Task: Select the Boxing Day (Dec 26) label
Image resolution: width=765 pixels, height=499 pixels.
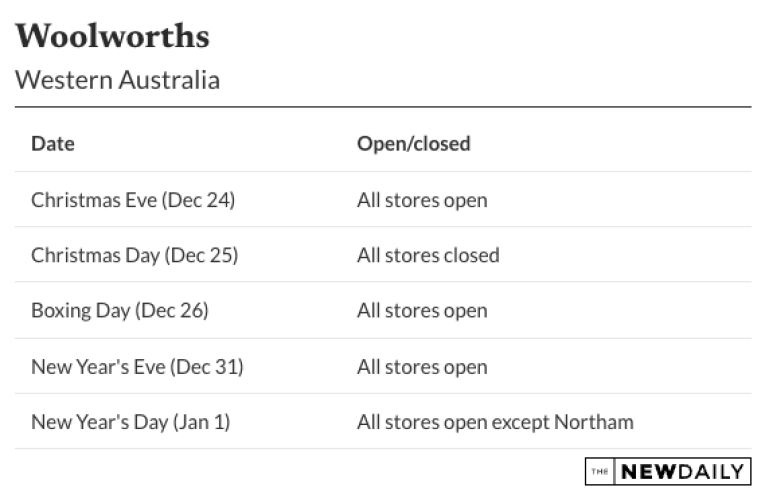Action: click(119, 311)
